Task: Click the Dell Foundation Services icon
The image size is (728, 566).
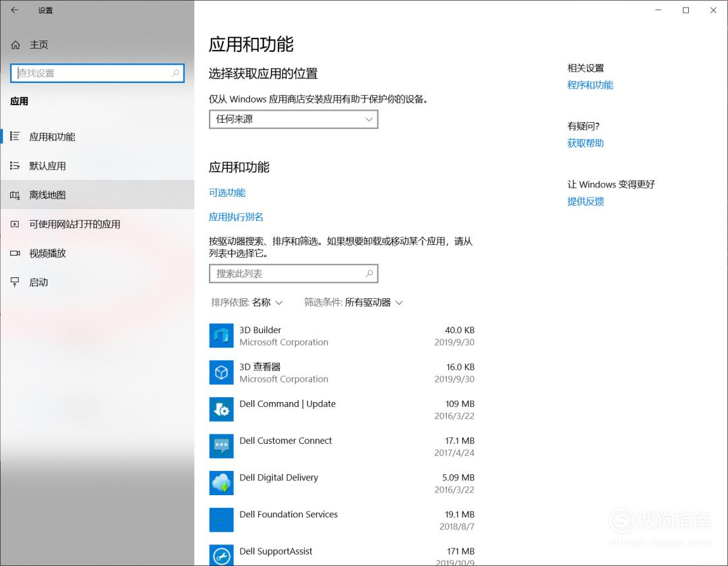Action: [221, 519]
